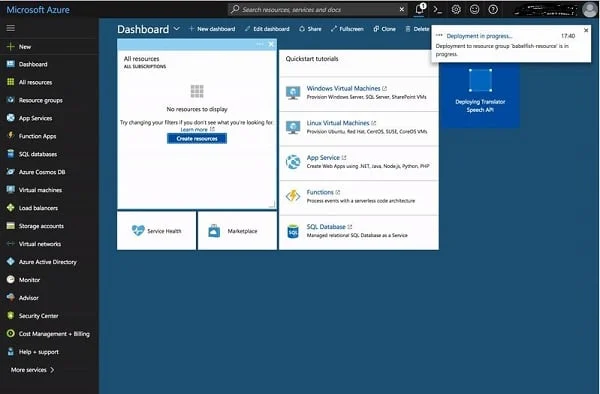This screenshot has height=394, width=600.
Task: Open Dashboard from the sidebar
Action: pos(33,64)
